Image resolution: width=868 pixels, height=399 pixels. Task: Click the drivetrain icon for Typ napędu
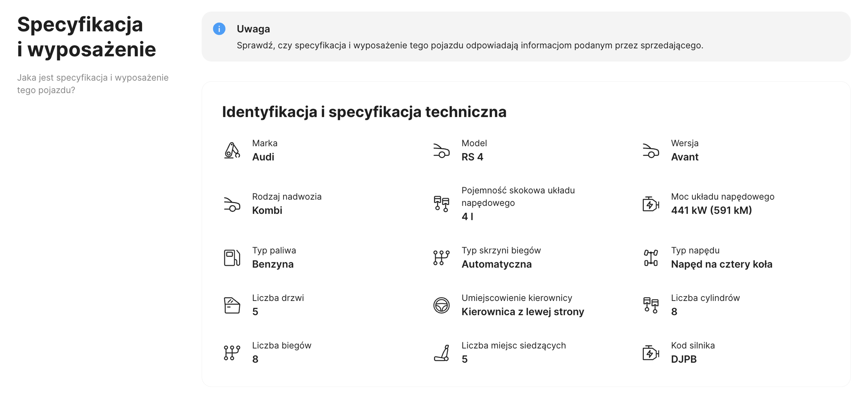651,258
